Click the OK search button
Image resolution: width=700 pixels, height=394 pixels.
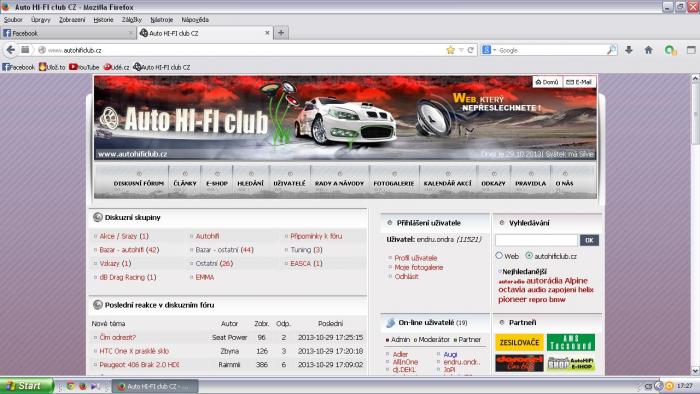589,241
